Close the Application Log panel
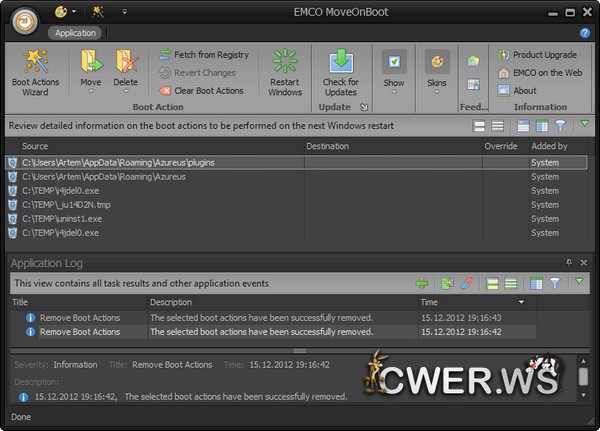Screen dimensions: 600x431 pyautogui.click(x=584, y=262)
